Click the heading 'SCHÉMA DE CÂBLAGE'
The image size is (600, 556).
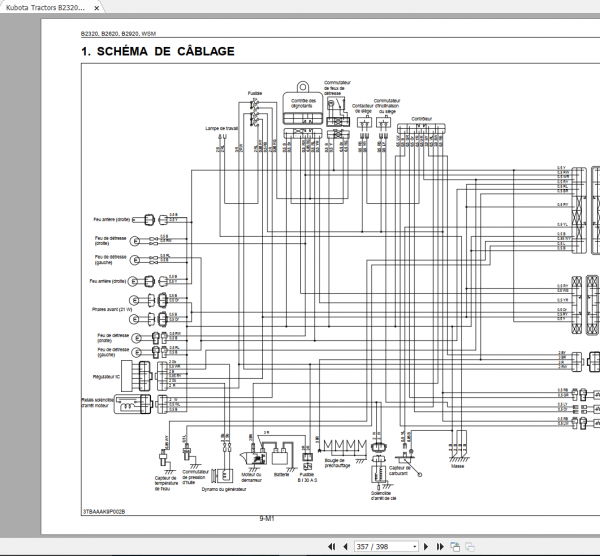pyautogui.click(x=165, y=51)
